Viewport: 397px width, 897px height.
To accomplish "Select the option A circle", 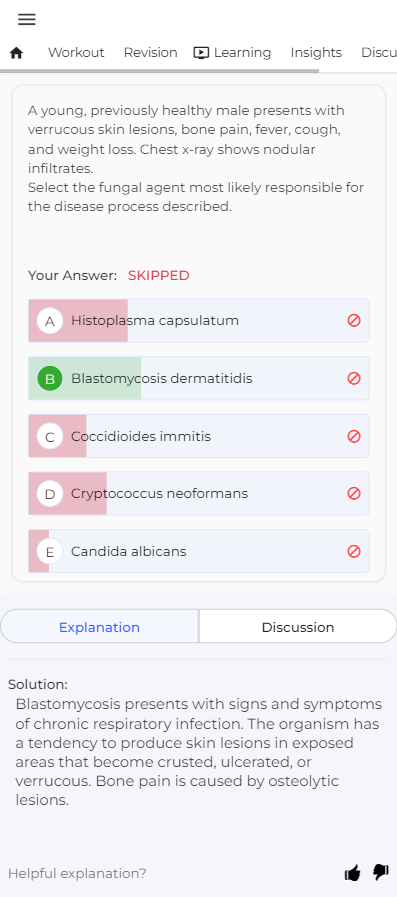I will coord(50,321).
